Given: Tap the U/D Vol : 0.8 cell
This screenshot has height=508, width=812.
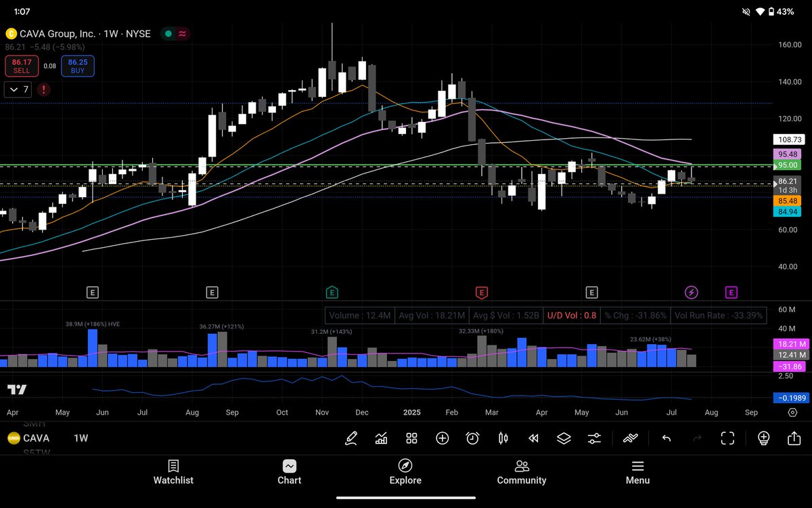Looking at the screenshot, I should pos(572,315).
